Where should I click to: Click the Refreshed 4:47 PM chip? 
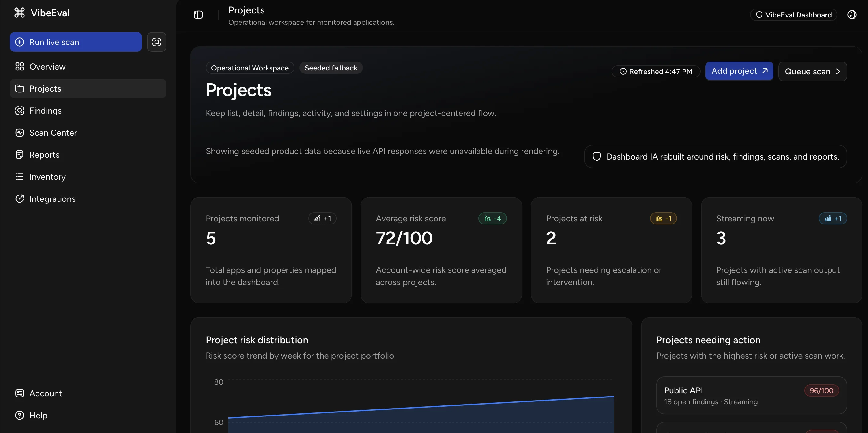(x=656, y=71)
